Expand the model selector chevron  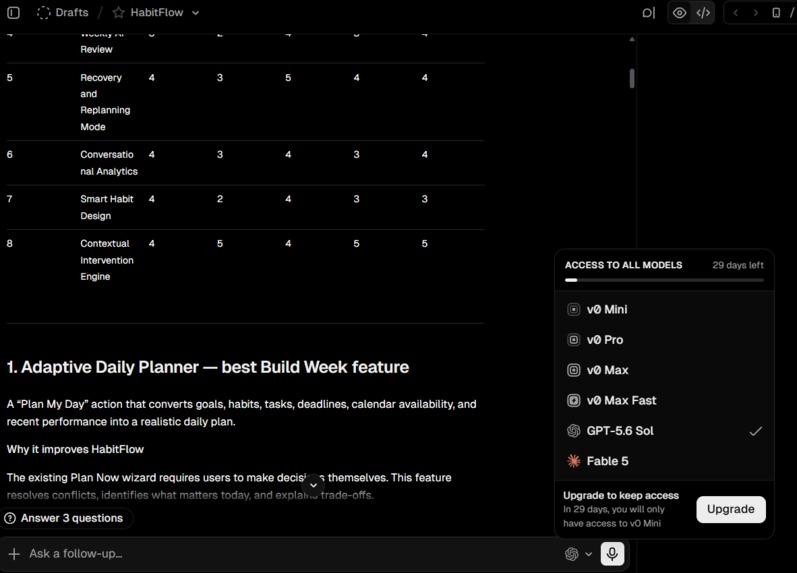click(588, 554)
